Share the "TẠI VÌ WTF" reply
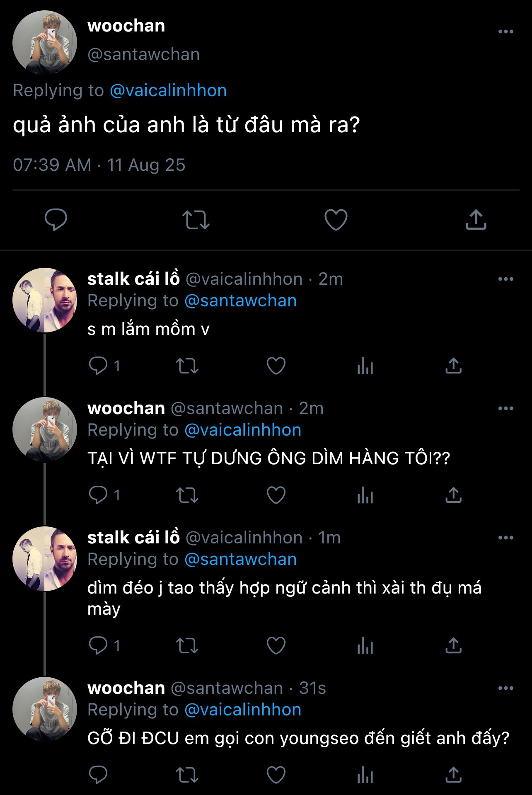Viewport: 532px width, 795px height. tap(453, 495)
